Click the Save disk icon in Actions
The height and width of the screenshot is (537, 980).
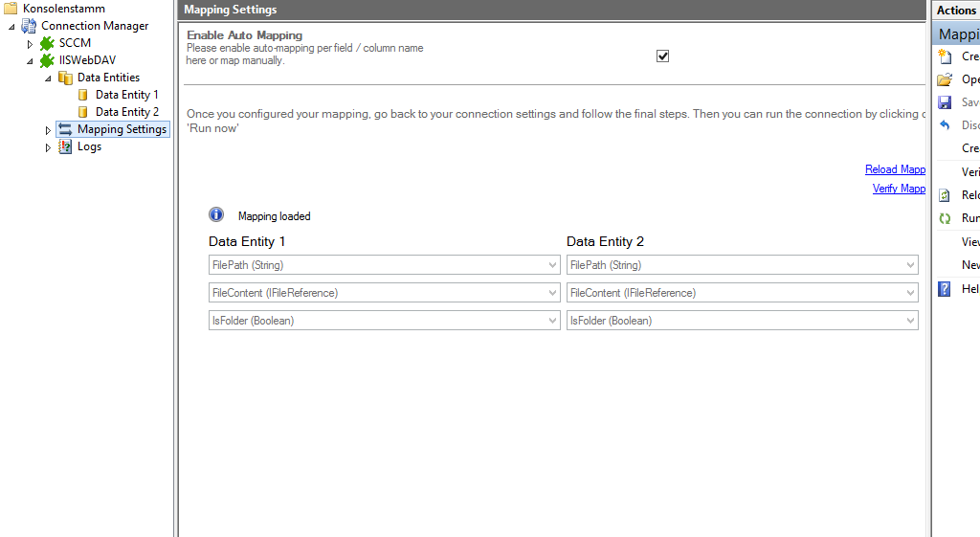coord(945,102)
